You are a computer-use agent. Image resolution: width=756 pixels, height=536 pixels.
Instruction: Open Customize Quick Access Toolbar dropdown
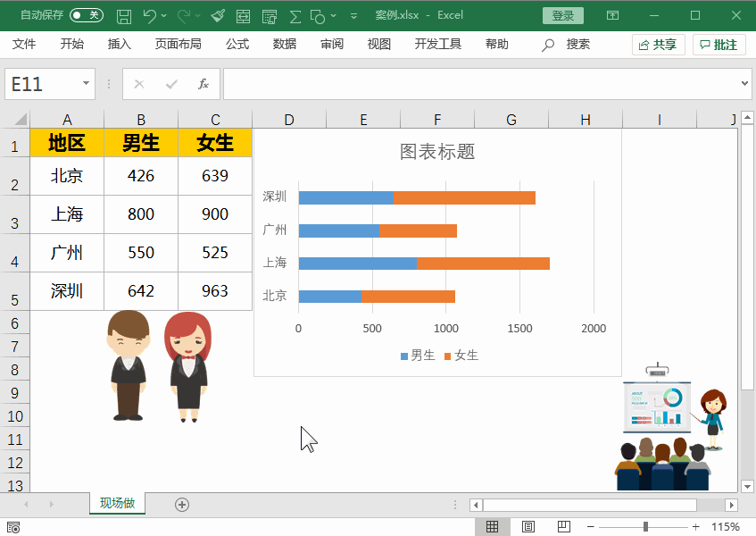click(353, 16)
